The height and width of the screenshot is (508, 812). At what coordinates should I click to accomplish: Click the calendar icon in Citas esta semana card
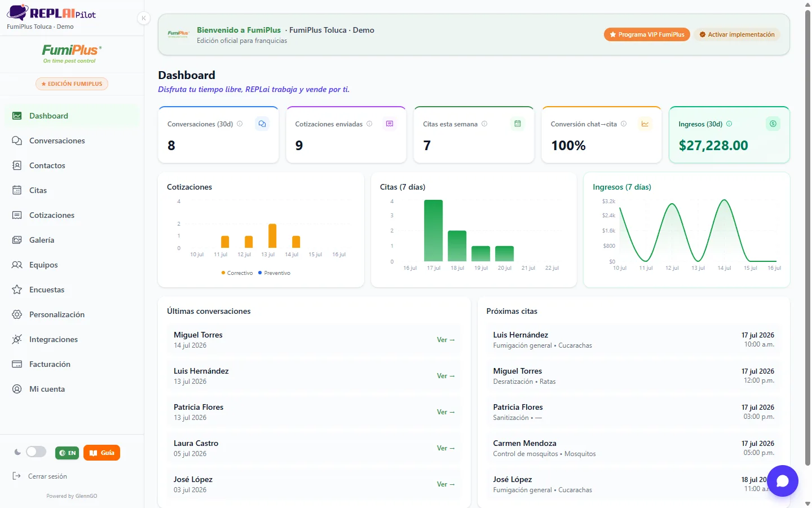click(518, 124)
